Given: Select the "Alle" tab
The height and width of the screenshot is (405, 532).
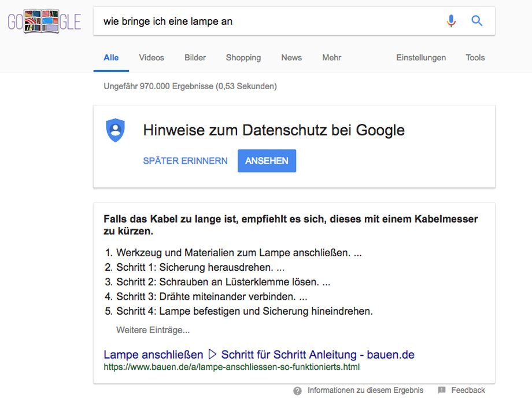Looking at the screenshot, I should (x=110, y=57).
